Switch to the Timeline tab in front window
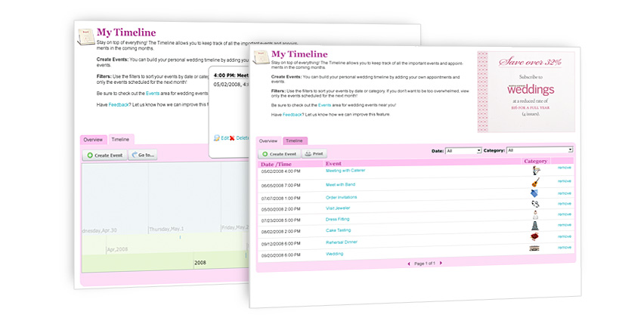644x330 pixels. click(x=295, y=140)
